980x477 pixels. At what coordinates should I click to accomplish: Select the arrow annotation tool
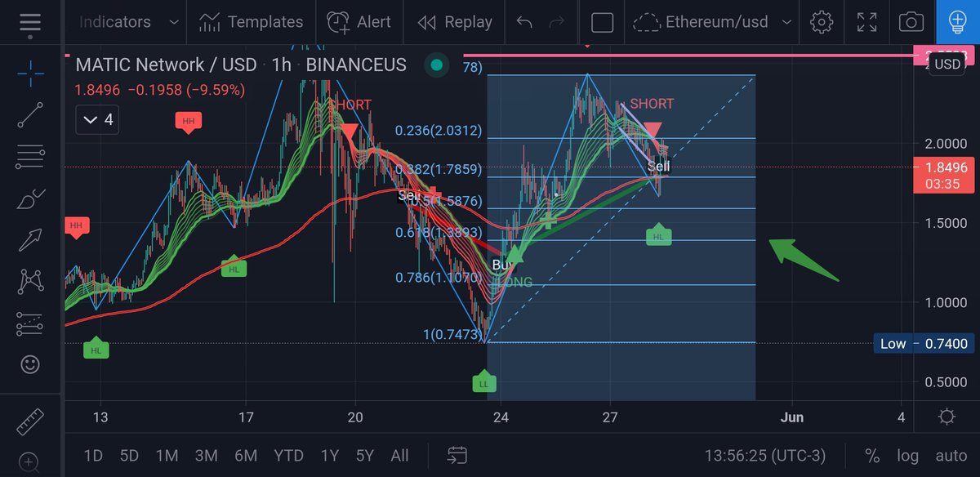[x=31, y=240]
